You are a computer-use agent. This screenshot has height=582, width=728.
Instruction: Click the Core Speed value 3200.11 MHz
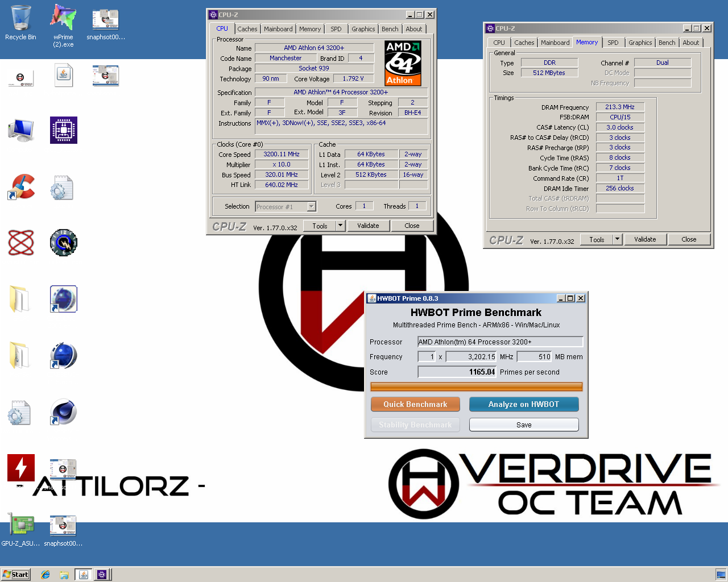[x=282, y=154]
